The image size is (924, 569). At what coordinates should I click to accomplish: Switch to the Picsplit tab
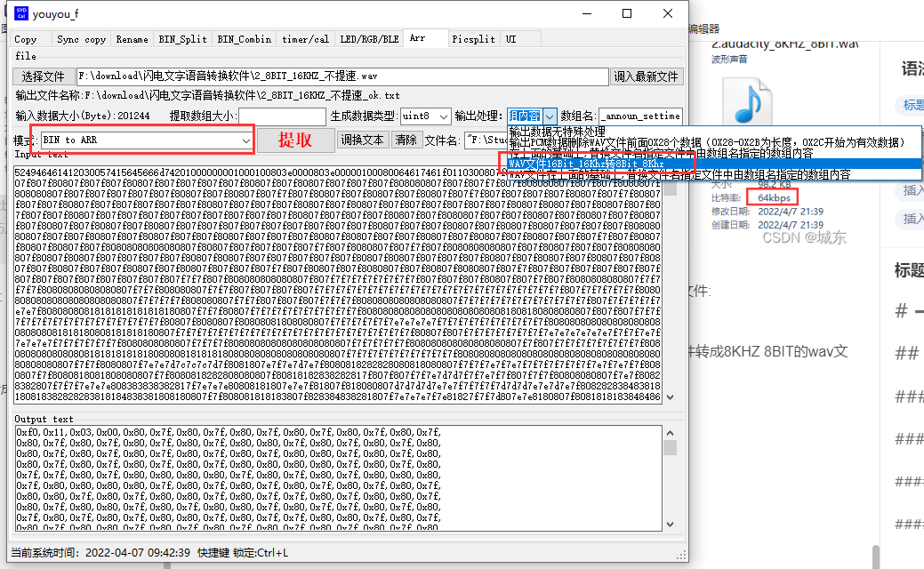474,39
